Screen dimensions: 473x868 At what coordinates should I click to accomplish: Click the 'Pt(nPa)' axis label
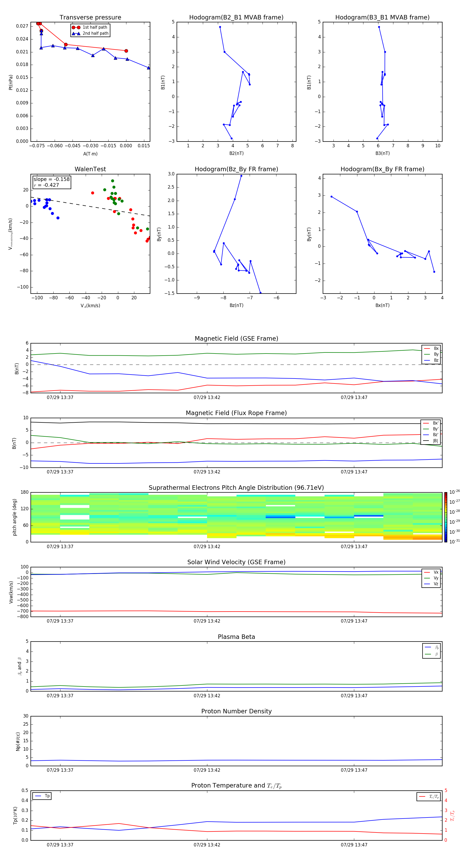(11, 82)
